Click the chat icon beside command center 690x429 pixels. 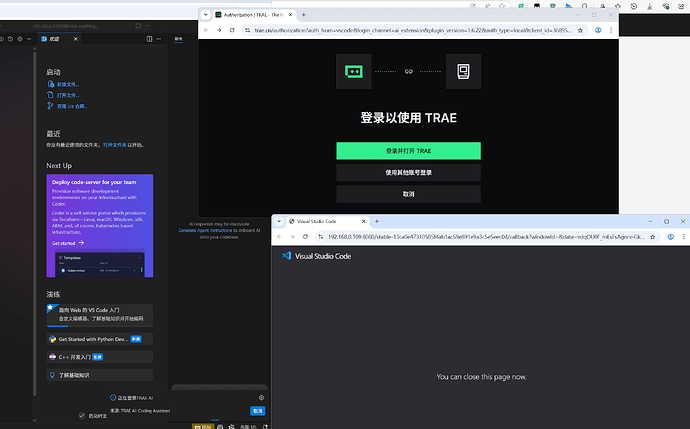click(139, 26)
